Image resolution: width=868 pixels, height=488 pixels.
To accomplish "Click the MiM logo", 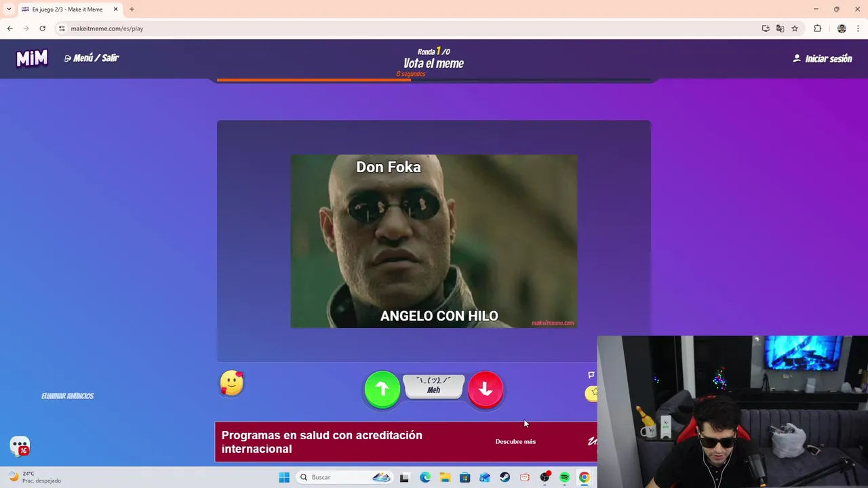I will click(x=32, y=58).
